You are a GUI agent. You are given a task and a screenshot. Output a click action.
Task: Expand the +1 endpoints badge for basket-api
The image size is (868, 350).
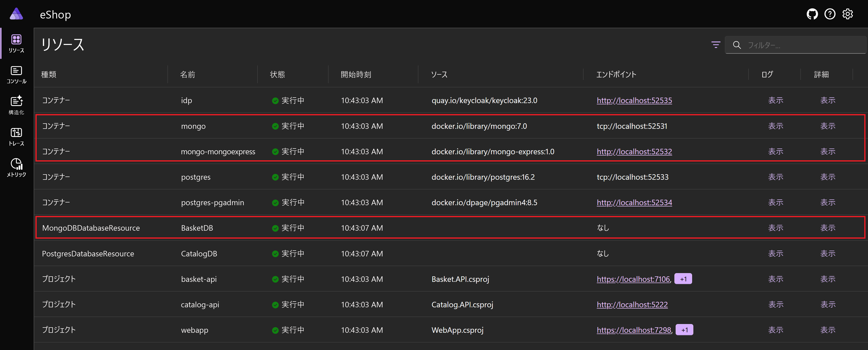pyautogui.click(x=683, y=279)
